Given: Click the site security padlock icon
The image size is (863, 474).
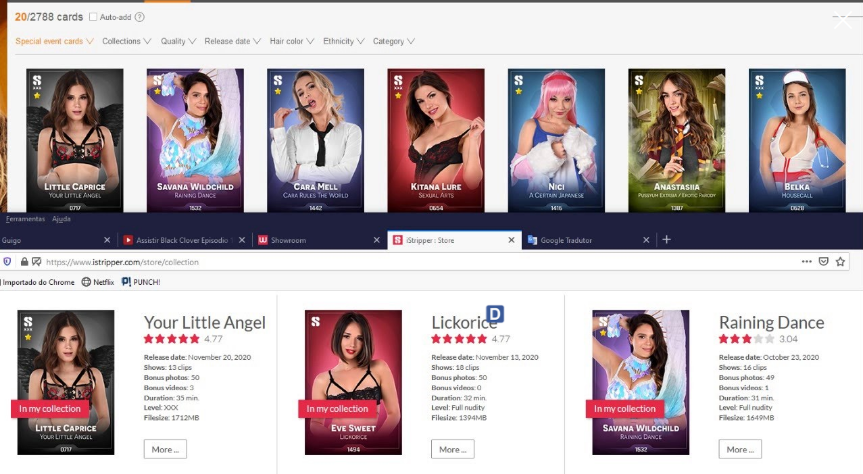Looking at the screenshot, I should click(24, 262).
